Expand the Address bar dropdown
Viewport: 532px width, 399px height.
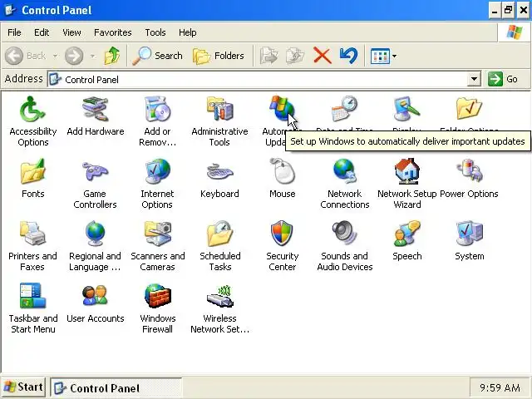coord(474,80)
